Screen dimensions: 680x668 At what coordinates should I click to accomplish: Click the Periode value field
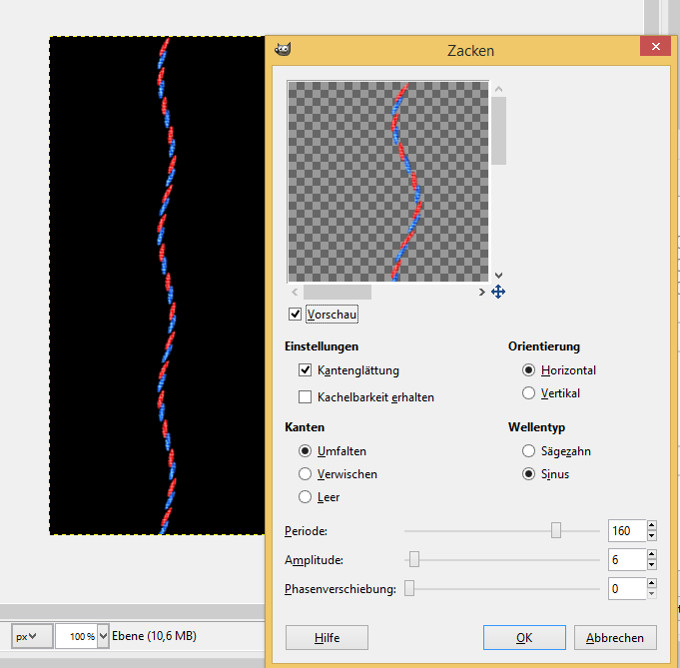coord(627,530)
